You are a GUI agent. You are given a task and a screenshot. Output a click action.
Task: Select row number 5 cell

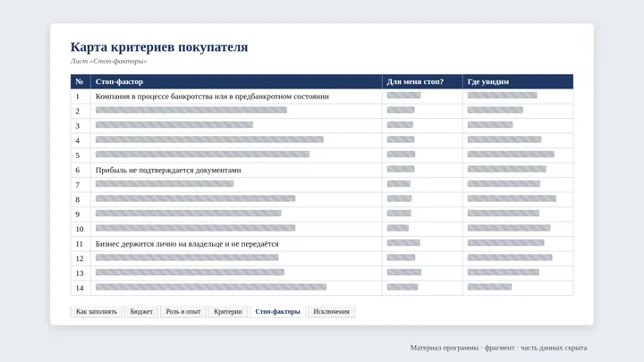pyautogui.click(x=80, y=156)
